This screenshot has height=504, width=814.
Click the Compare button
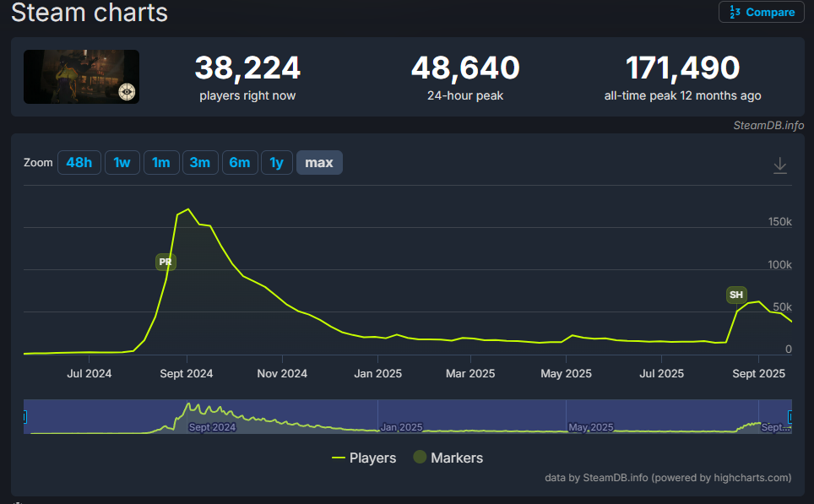pos(761,12)
